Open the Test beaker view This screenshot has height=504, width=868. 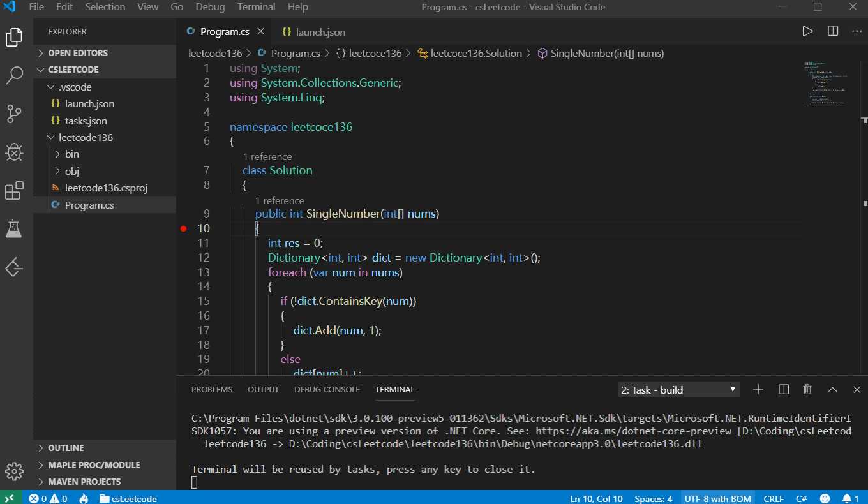[x=14, y=229]
